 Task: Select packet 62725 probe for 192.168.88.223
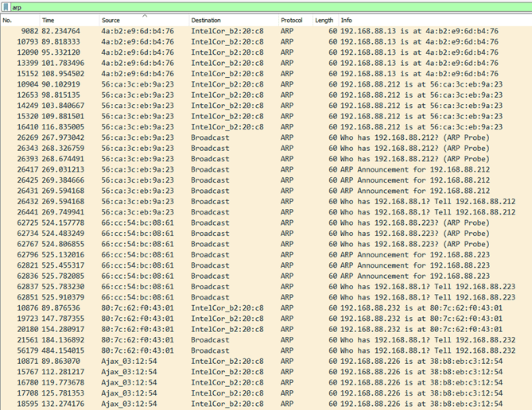(x=266, y=222)
